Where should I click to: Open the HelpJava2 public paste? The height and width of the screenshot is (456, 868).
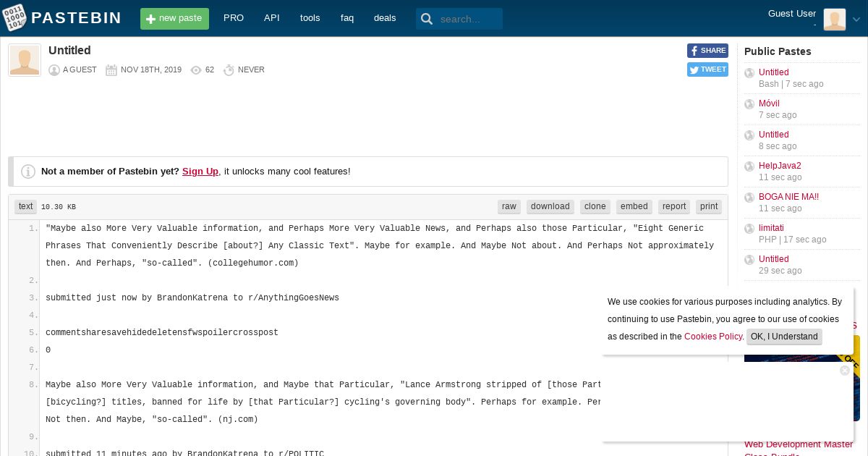pos(780,166)
